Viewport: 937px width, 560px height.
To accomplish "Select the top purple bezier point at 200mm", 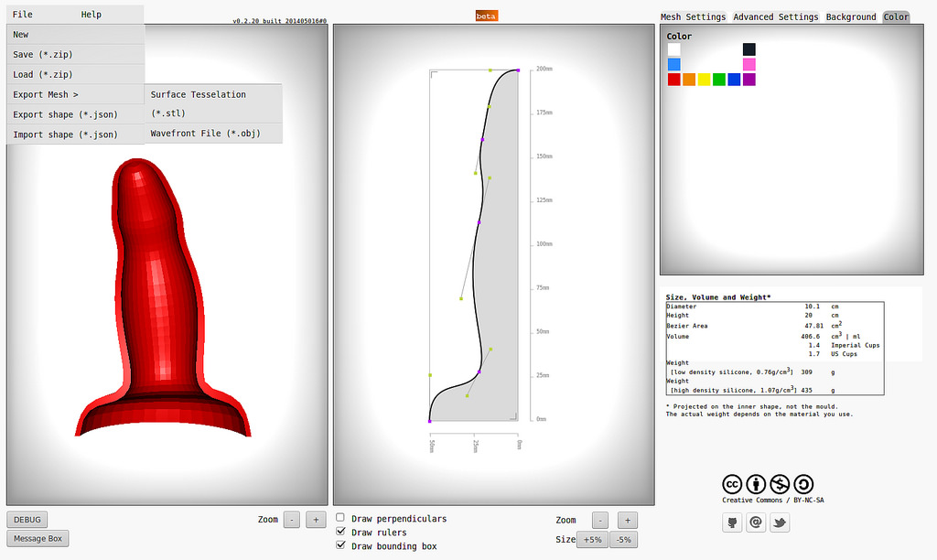I will [x=518, y=70].
